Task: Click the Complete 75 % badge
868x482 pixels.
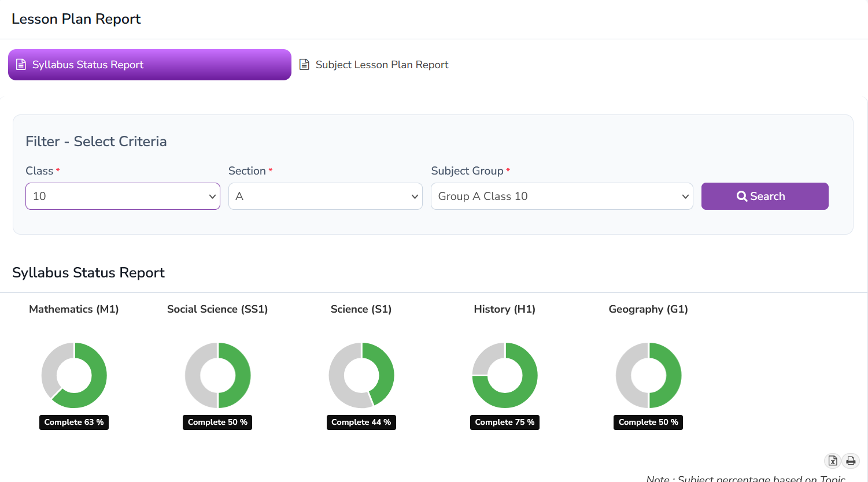Action: click(504, 422)
